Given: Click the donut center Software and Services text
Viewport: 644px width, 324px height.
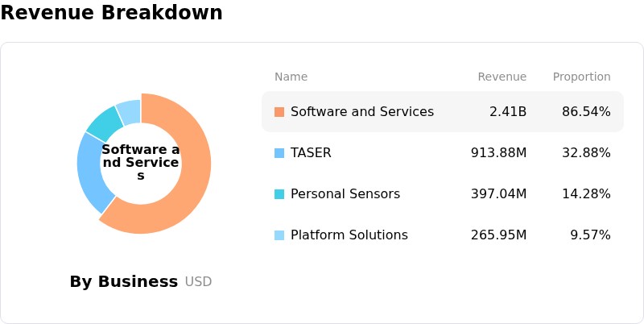Looking at the screenshot, I should 140,163.
